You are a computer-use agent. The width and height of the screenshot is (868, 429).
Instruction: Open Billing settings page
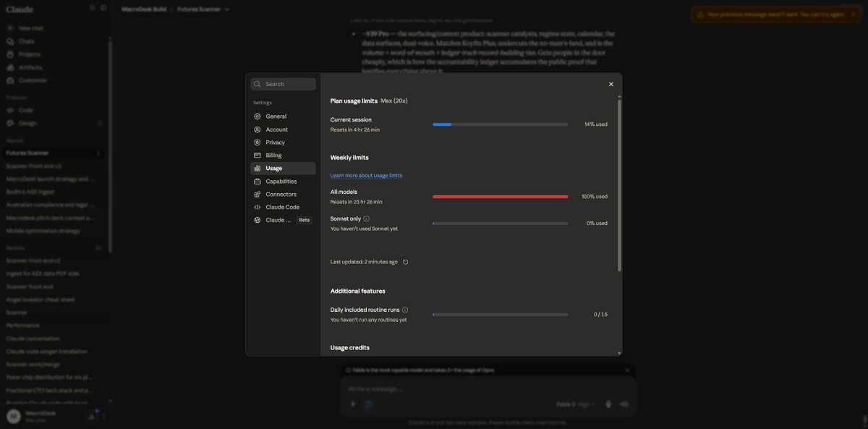click(283, 156)
